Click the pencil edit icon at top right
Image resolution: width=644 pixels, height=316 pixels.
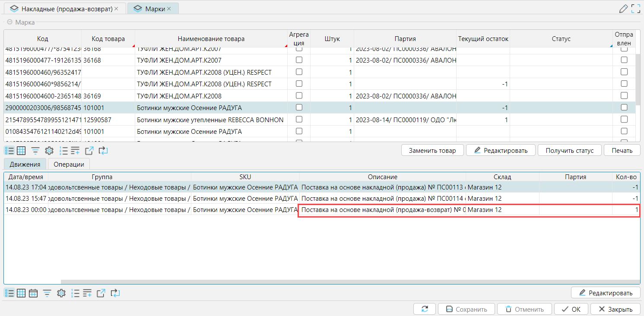pyautogui.click(x=623, y=8)
